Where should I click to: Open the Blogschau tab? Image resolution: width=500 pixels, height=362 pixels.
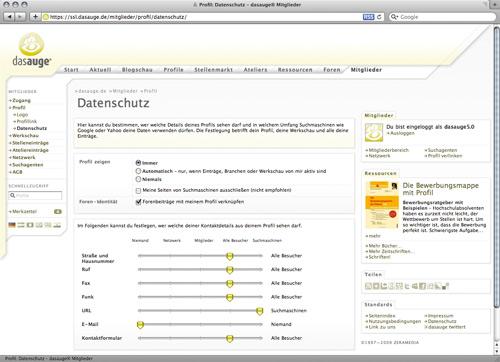pos(137,70)
